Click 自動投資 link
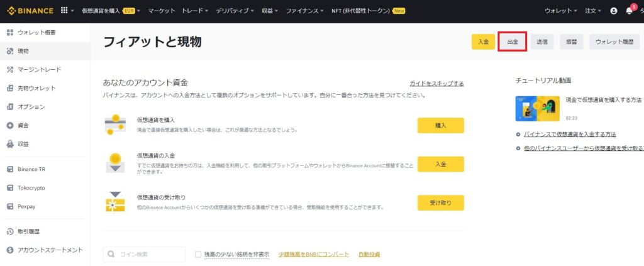This screenshot has height=266, width=644. [369, 254]
